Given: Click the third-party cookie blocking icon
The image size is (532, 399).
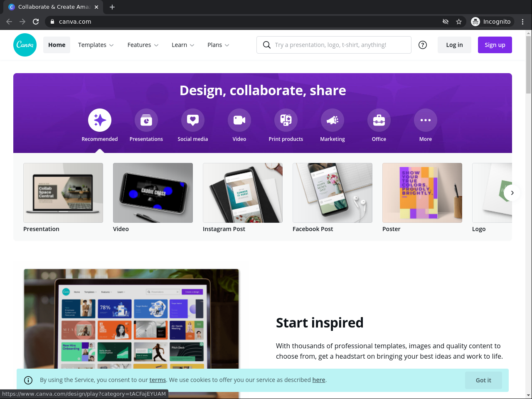Looking at the screenshot, I should (446, 22).
